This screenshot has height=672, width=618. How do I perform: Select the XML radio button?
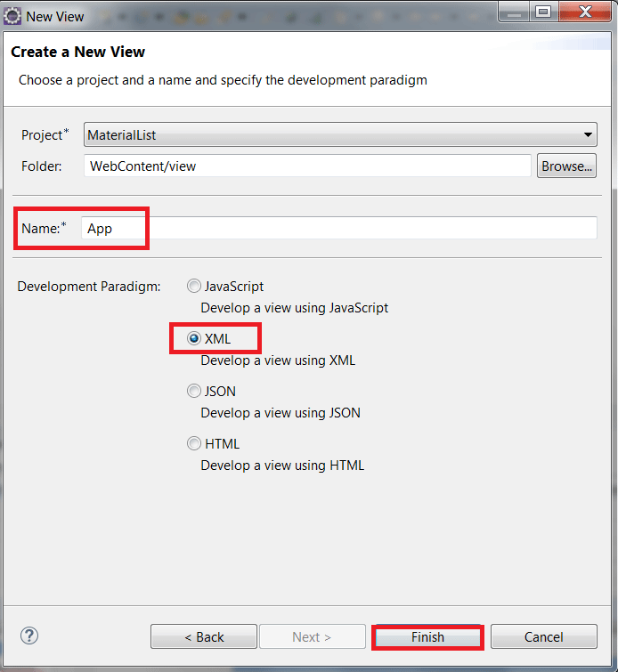click(x=194, y=338)
